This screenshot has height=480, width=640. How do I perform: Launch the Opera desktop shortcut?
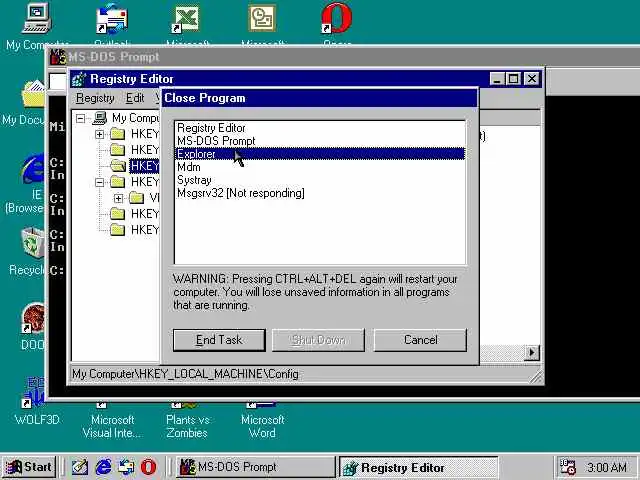[336, 18]
